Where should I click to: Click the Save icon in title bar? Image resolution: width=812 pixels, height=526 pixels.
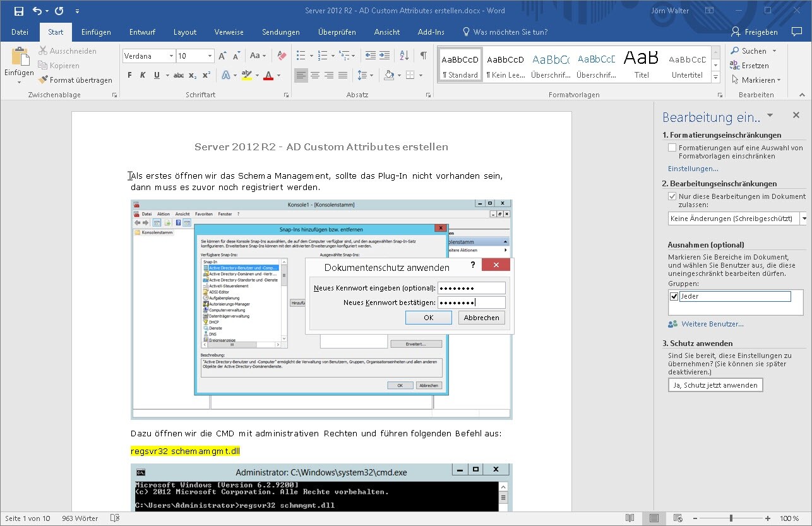[x=18, y=11]
